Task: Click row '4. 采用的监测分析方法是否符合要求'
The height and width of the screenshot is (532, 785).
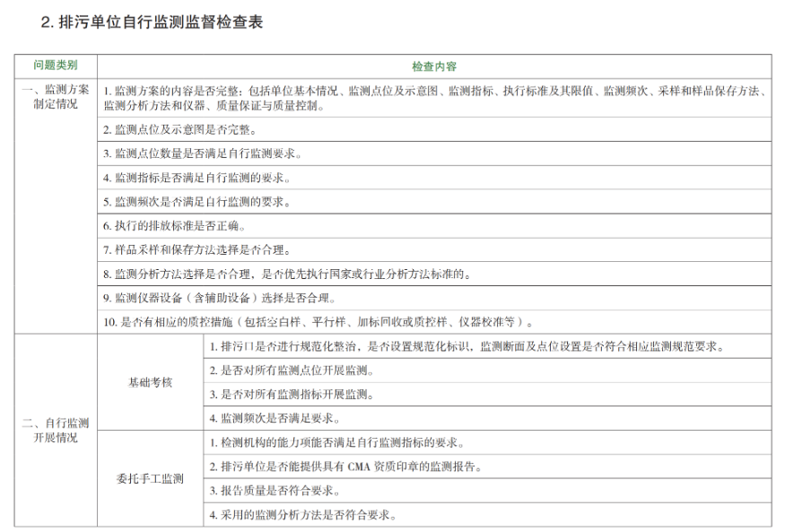Action: tap(487, 514)
